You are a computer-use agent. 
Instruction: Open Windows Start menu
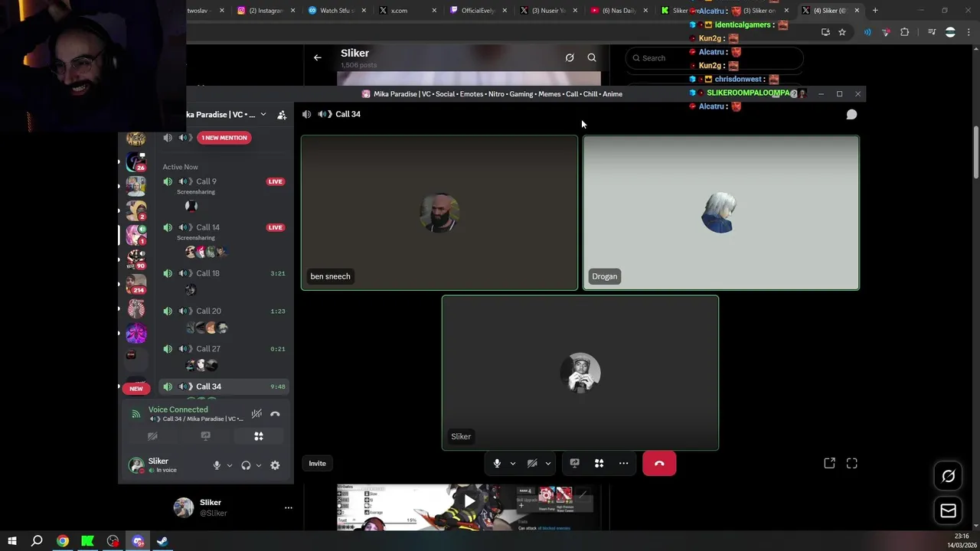(x=11, y=541)
